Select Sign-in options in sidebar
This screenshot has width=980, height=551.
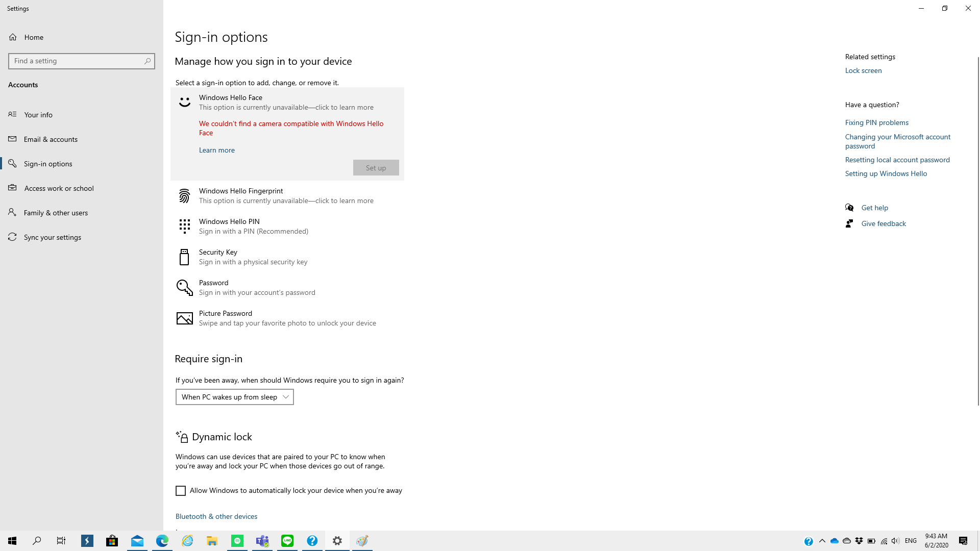click(82, 164)
